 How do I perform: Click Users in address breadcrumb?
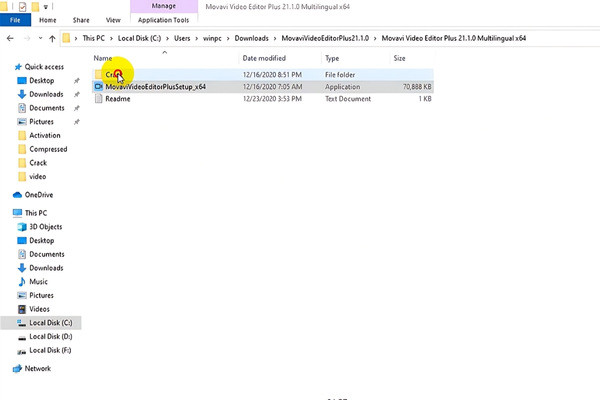pos(182,38)
